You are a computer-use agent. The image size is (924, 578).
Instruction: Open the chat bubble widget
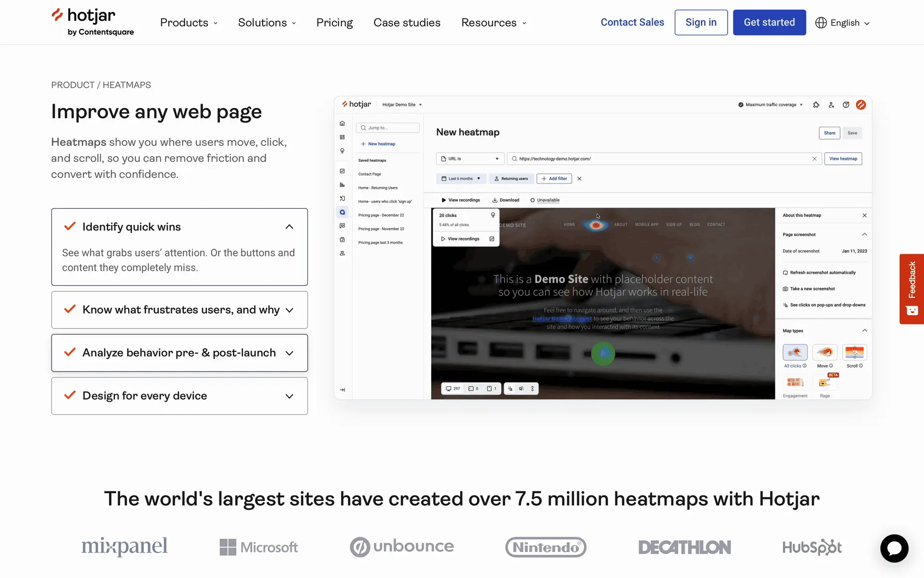[x=894, y=548]
